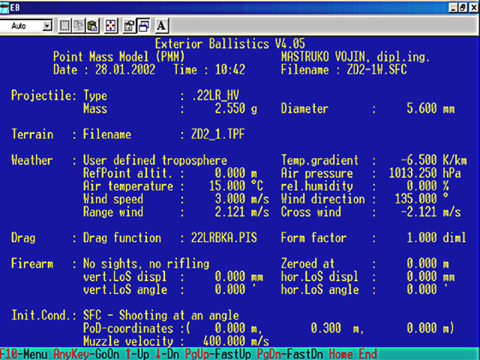Click the Wind speed value 3.000 m/s
Viewport: 480px width, 360px height.
point(242,199)
